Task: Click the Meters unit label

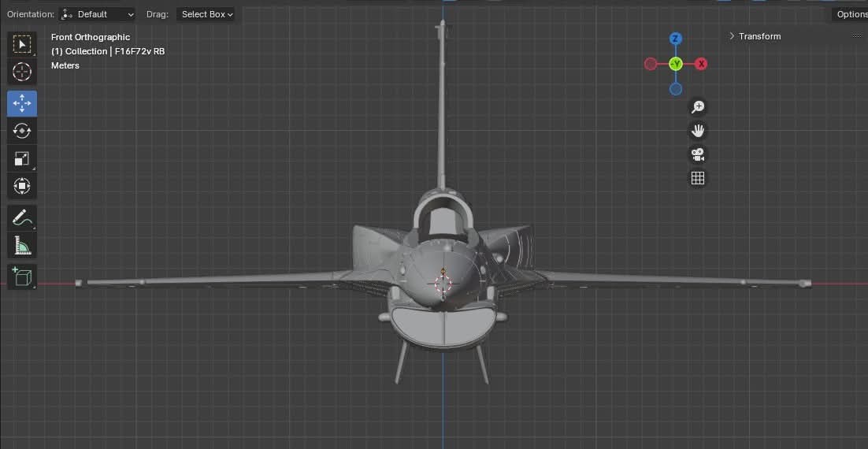Action: click(65, 65)
